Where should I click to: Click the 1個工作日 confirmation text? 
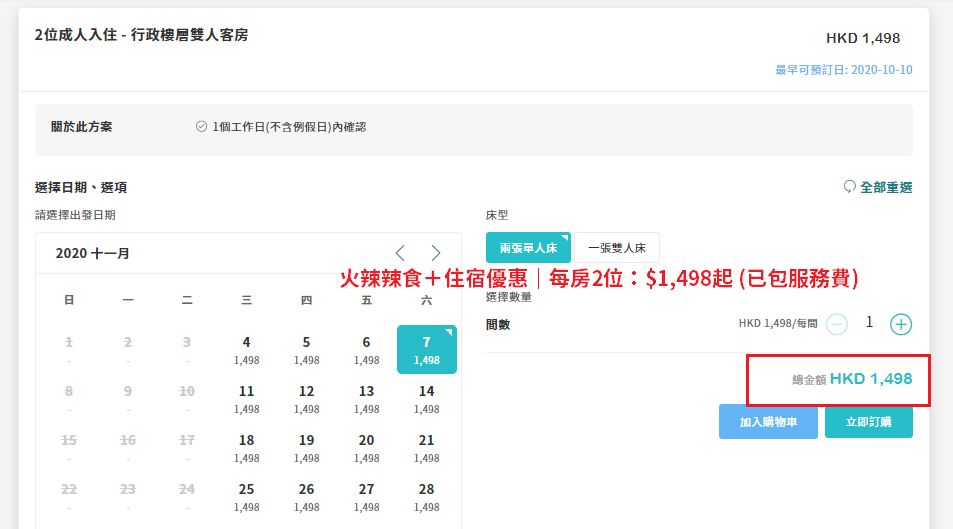289,127
